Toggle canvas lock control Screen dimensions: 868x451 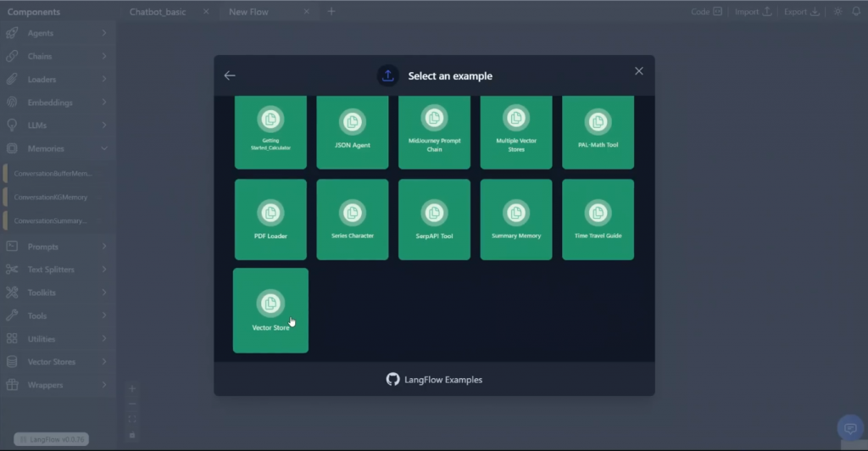click(131, 435)
